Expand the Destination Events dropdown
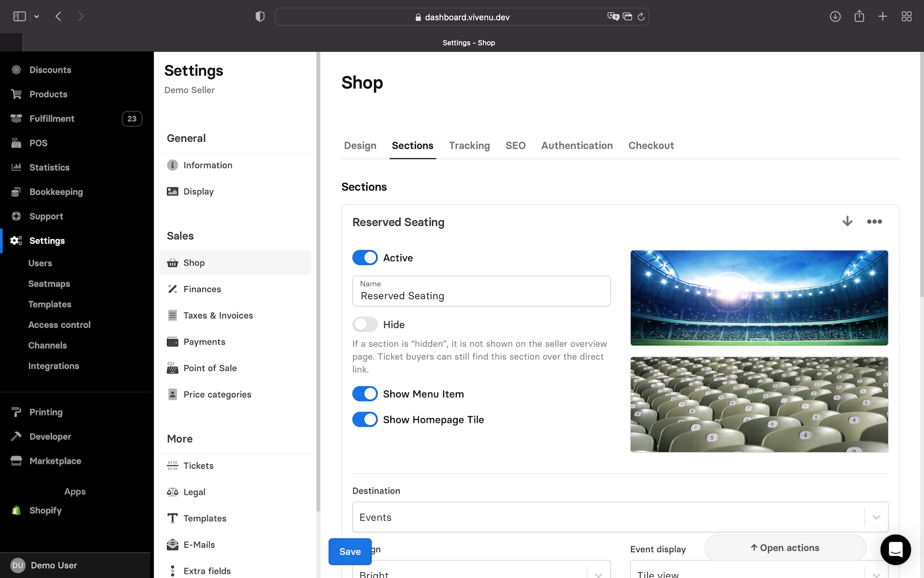Viewport: 924px width, 578px height. (620, 517)
